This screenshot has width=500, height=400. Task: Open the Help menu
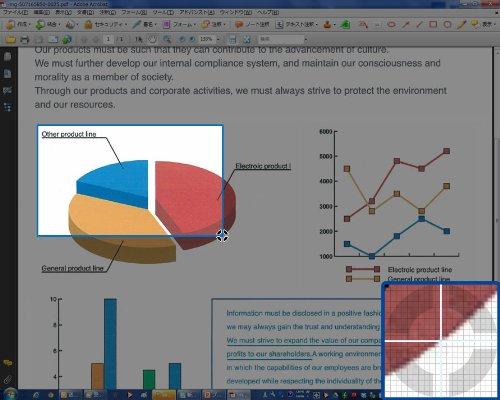point(267,13)
